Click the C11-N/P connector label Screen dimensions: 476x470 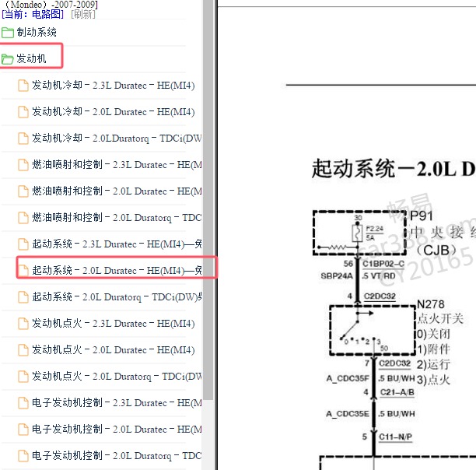pos(396,437)
